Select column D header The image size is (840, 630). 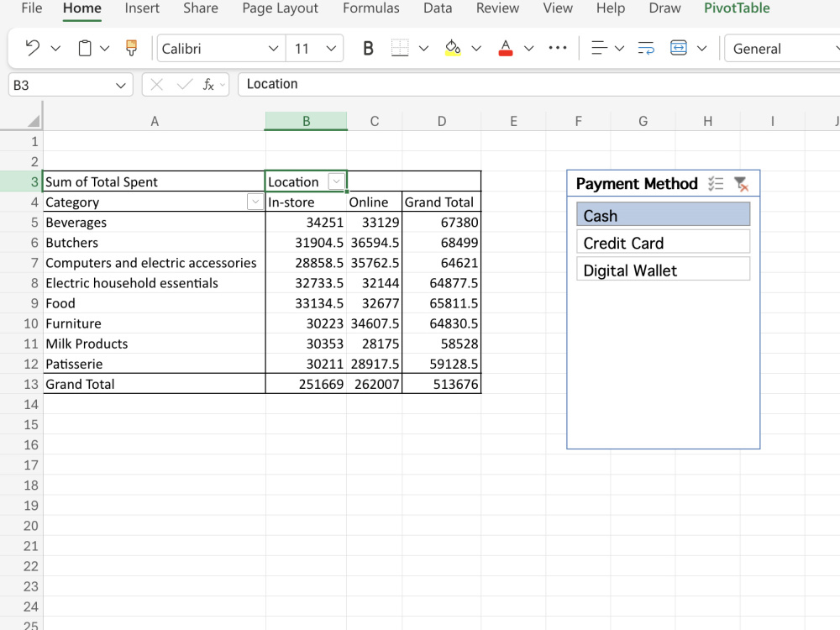442,122
